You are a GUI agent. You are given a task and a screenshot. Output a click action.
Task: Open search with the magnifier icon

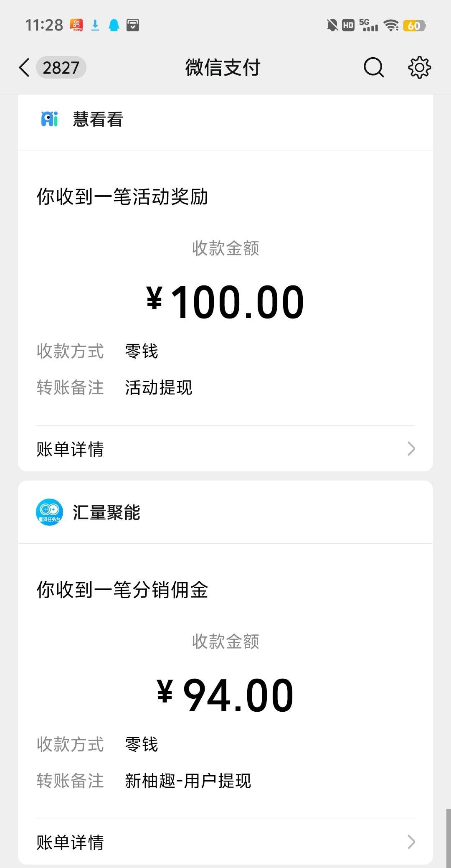click(x=373, y=68)
